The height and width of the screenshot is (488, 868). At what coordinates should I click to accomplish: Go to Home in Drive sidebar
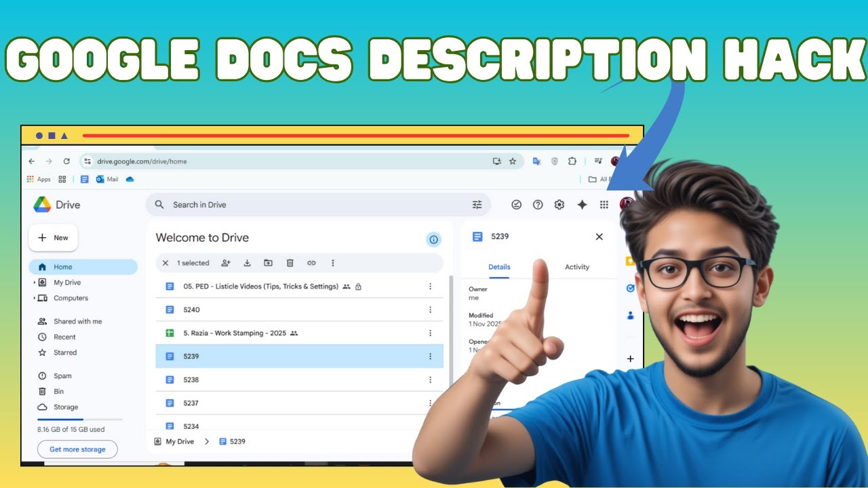tap(83, 267)
